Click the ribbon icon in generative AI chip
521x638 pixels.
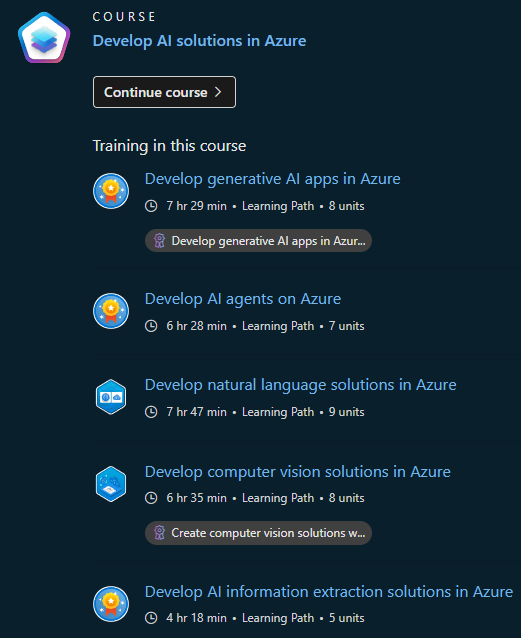(x=160, y=240)
